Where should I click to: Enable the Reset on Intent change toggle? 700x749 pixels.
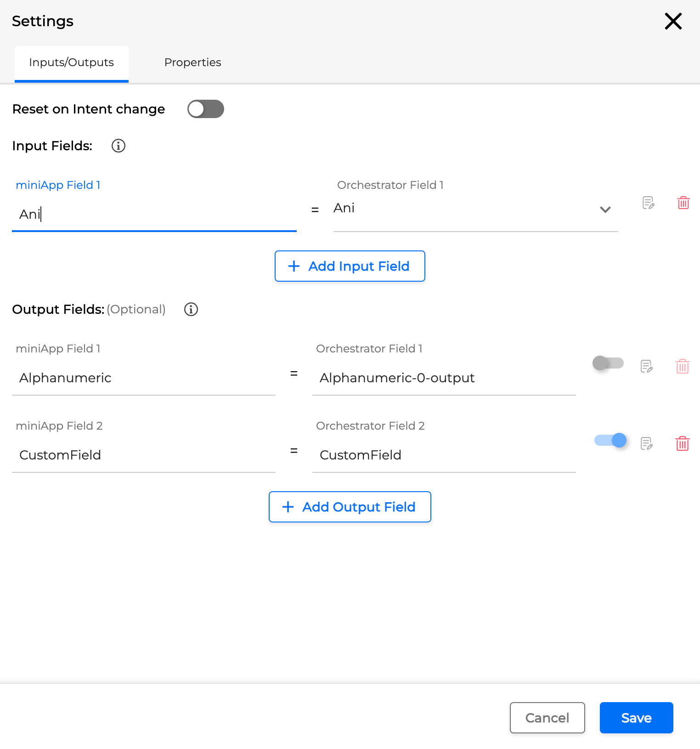[x=205, y=109]
